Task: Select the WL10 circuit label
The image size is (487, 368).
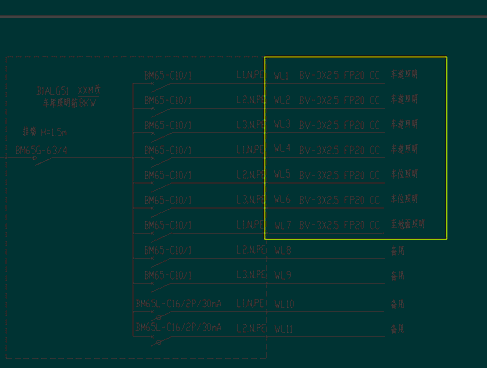Action: [284, 304]
